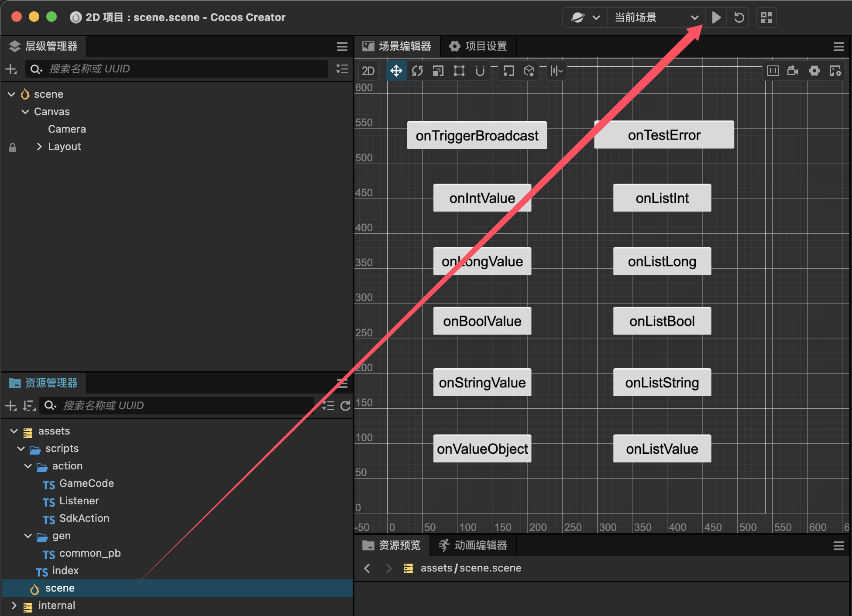The height and width of the screenshot is (616, 852).
Task: Toggle the lock on Layout node
Action: [13, 147]
